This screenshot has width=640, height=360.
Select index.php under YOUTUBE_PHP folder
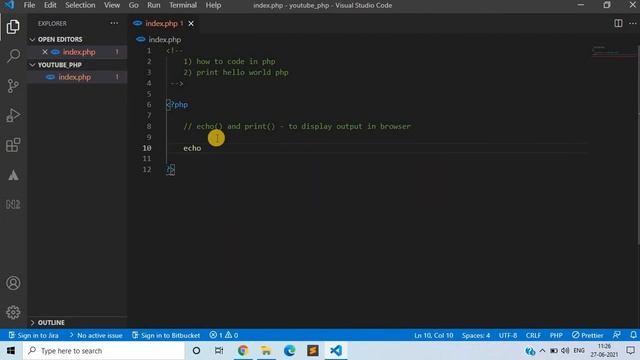click(x=77, y=77)
